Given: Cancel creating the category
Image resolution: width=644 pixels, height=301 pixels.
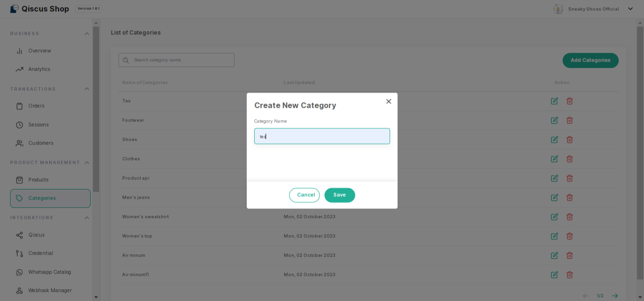Looking at the screenshot, I should pyautogui.click(x=304, y=195).
